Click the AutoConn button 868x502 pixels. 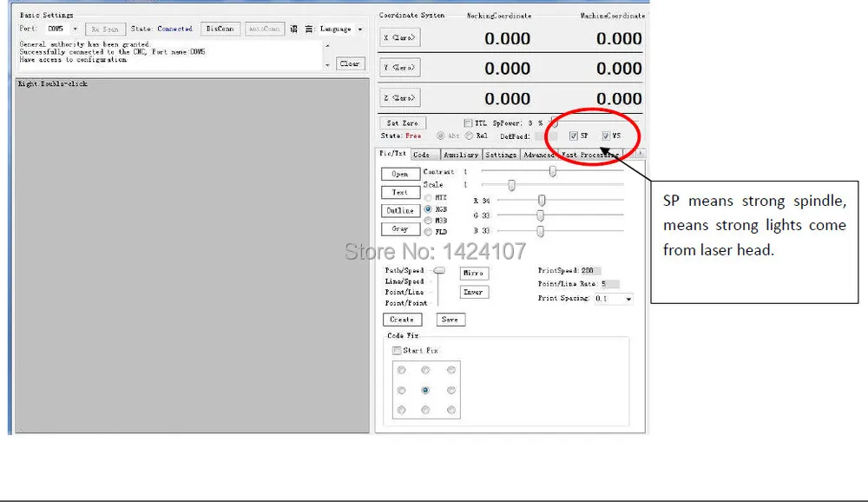point(264,29)
